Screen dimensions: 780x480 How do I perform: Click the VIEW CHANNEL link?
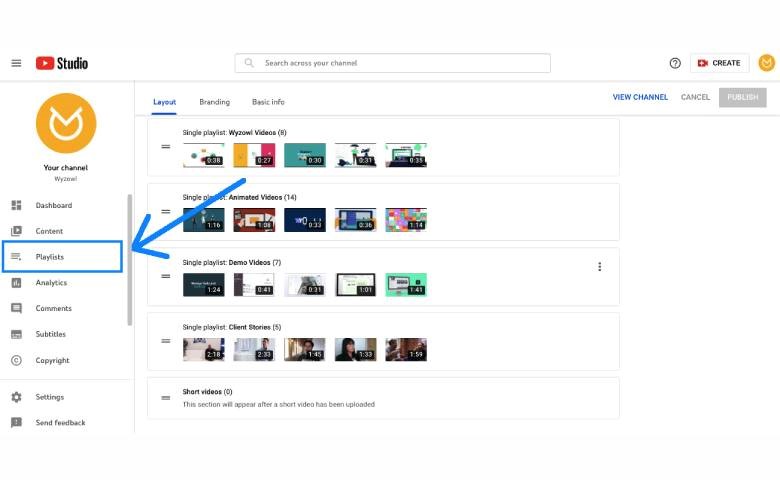(640, 97)
